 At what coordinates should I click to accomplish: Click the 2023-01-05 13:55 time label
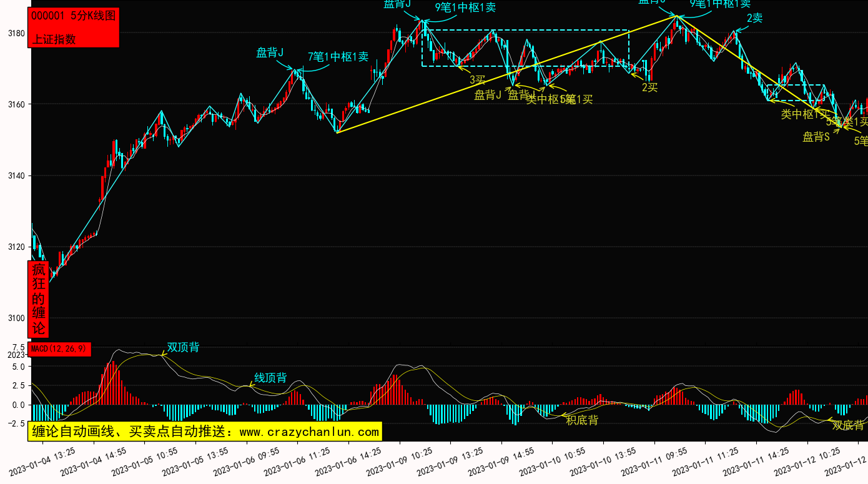pyautogui.click(x=195, y=461)
